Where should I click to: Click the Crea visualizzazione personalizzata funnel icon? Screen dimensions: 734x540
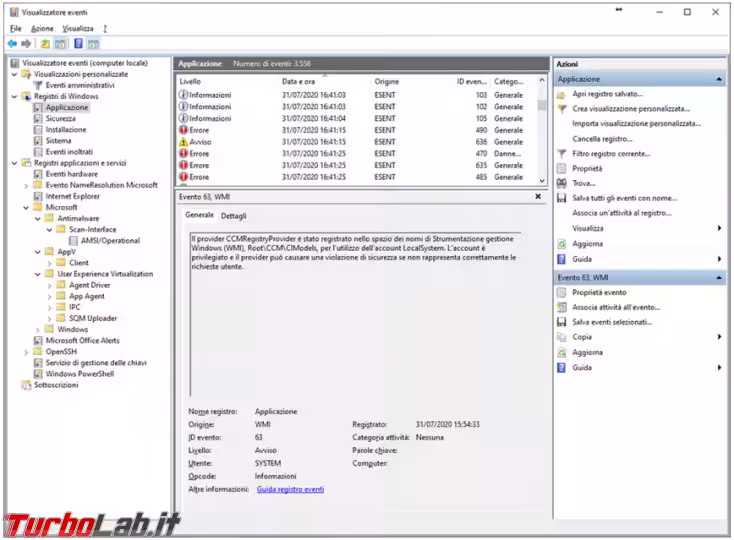(x=562, y=109)
